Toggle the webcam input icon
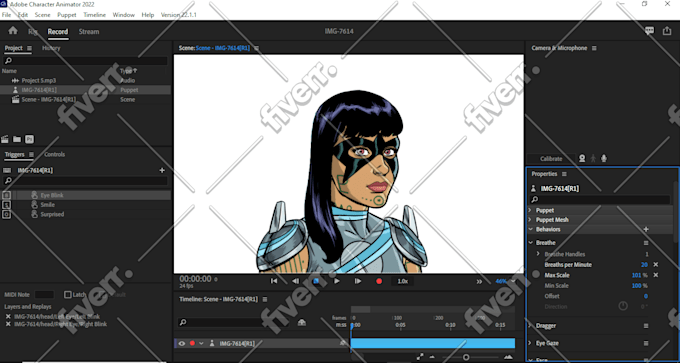This screenshot has width=680, height=363. (582, 159)
